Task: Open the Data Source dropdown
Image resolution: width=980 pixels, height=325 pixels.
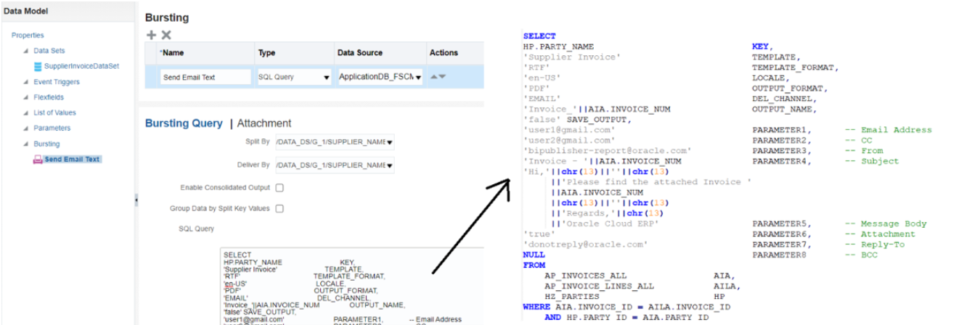Action: (417, 77)
